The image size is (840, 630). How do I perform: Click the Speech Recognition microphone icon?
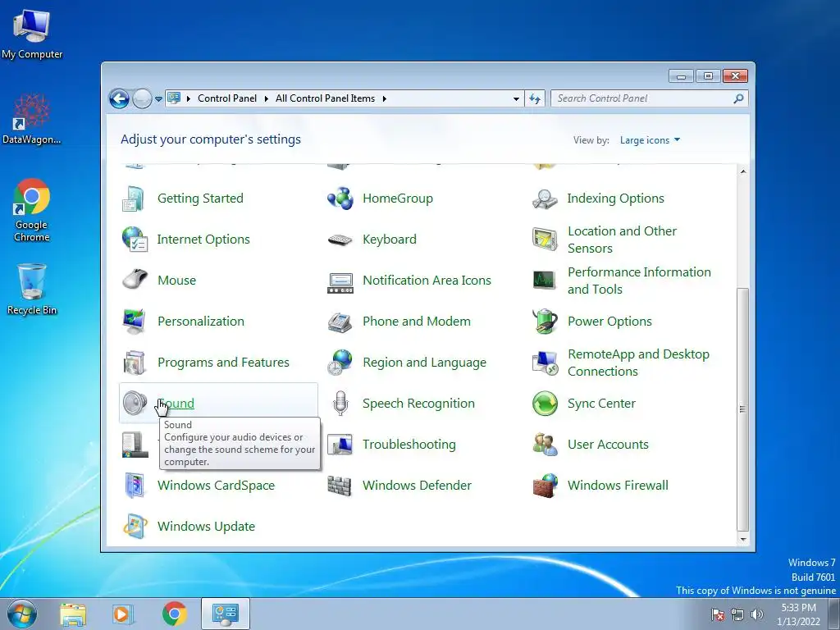coord(340,404)
